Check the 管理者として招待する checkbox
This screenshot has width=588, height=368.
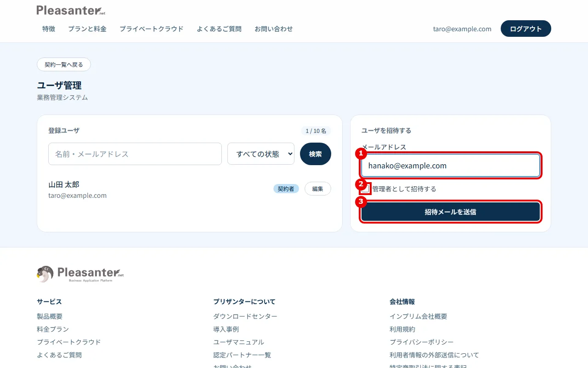coord(366,189)
